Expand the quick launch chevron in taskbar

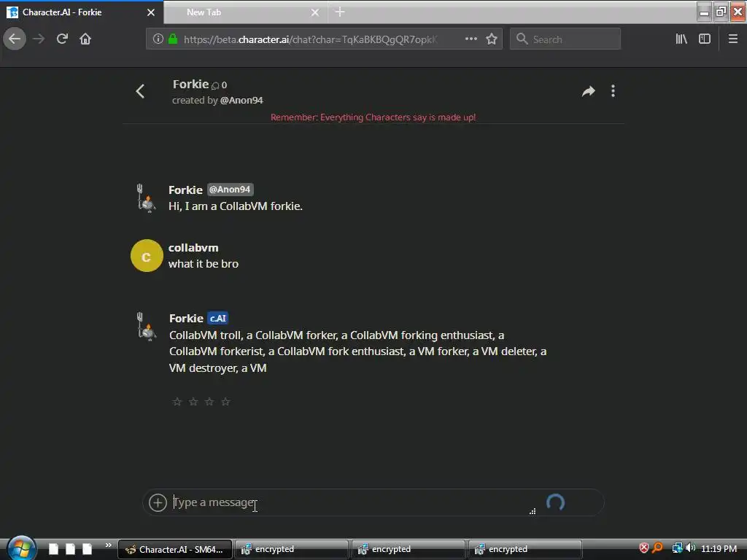[x=109, y=545]
